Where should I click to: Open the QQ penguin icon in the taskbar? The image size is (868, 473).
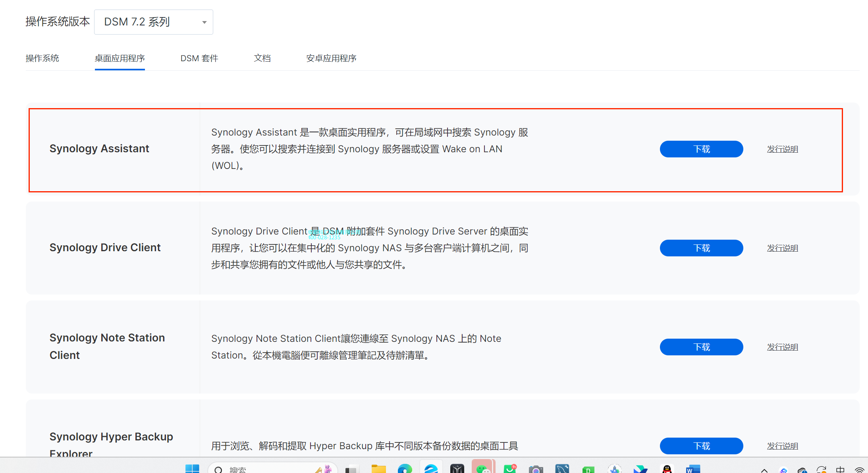667,469
